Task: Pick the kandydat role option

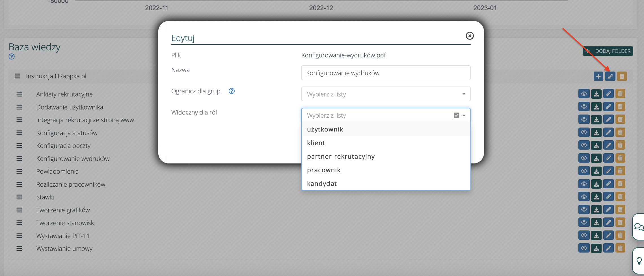Action: (322, 184)
